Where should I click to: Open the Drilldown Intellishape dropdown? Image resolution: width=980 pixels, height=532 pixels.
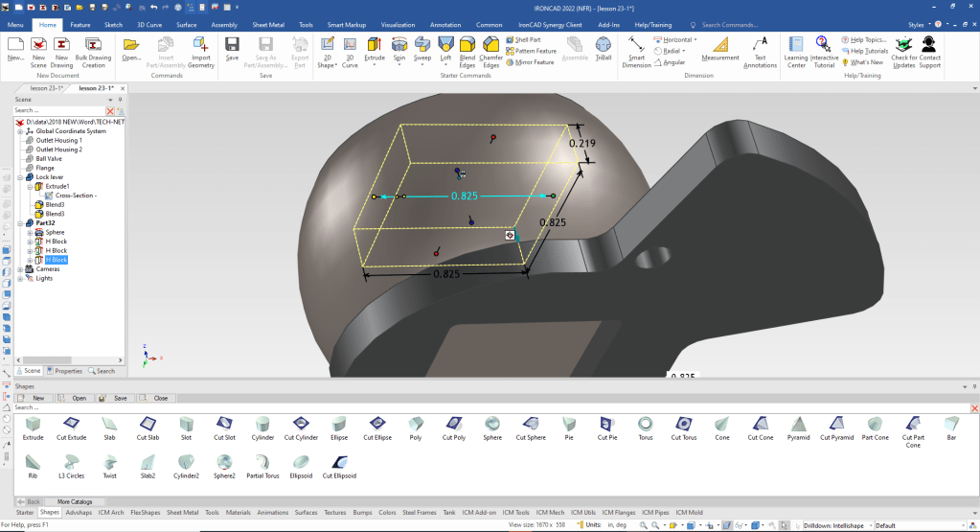pos(871,525)
